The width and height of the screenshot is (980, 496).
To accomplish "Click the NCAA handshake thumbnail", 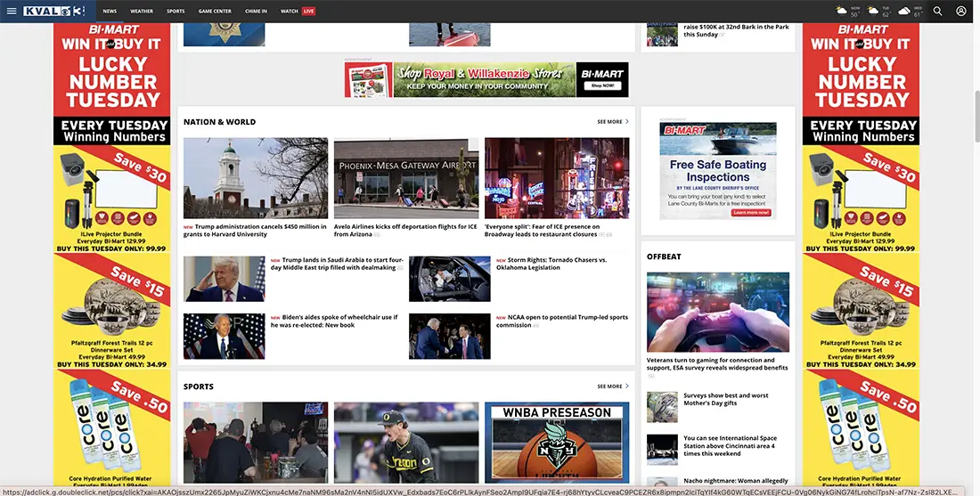I will pyautogui.click(x=449, y=336).
